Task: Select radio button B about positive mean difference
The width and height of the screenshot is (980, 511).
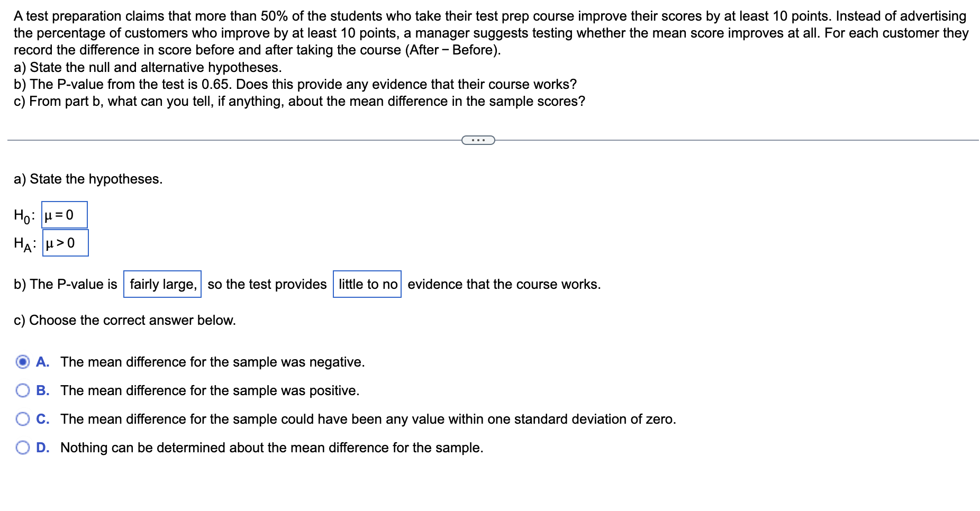Action: [x=22, y=390]
